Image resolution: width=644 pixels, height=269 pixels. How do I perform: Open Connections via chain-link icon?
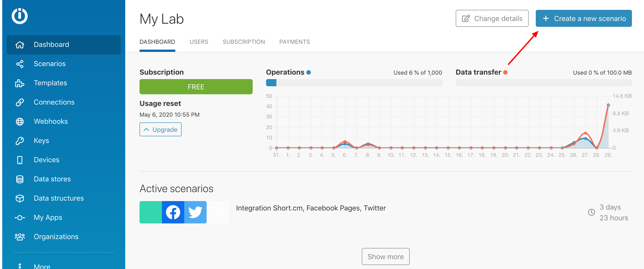pyautogui.click(x=20, y=102)
